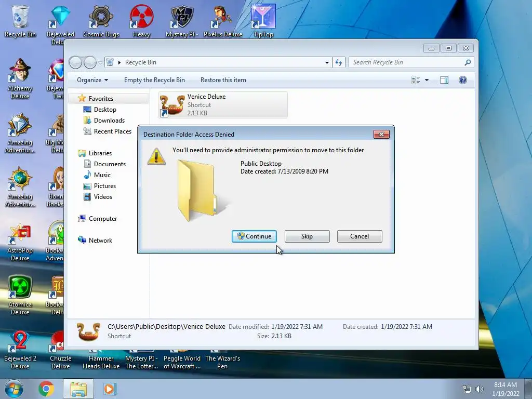The height and width of the screenshot is (399, 532).
Task: Click the search magnifier icon
Action: (468, 62)
